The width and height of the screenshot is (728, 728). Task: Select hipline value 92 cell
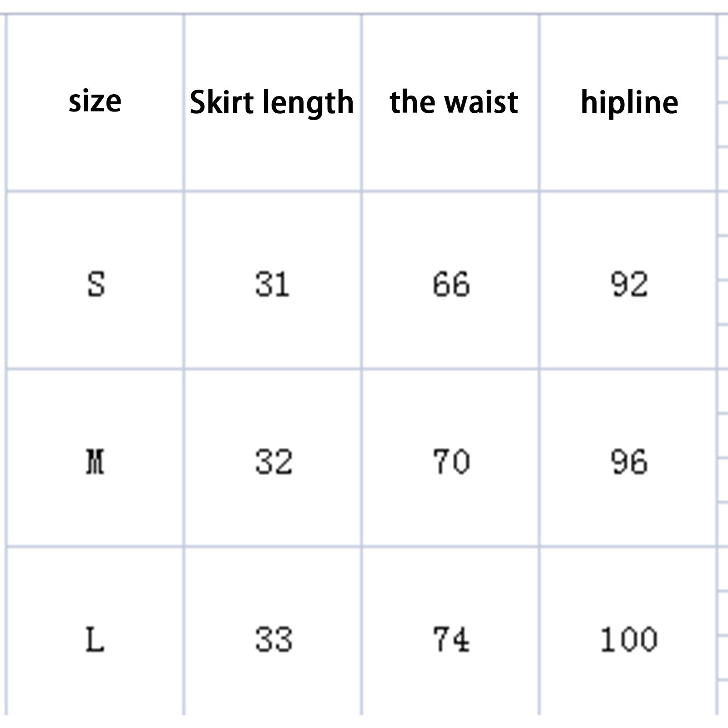[629, 284]
